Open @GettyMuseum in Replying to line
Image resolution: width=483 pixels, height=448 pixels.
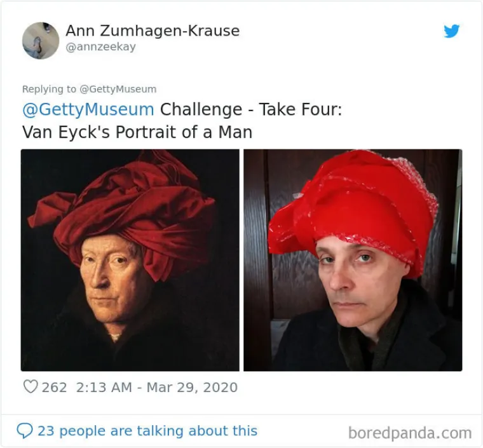[118, 89]
